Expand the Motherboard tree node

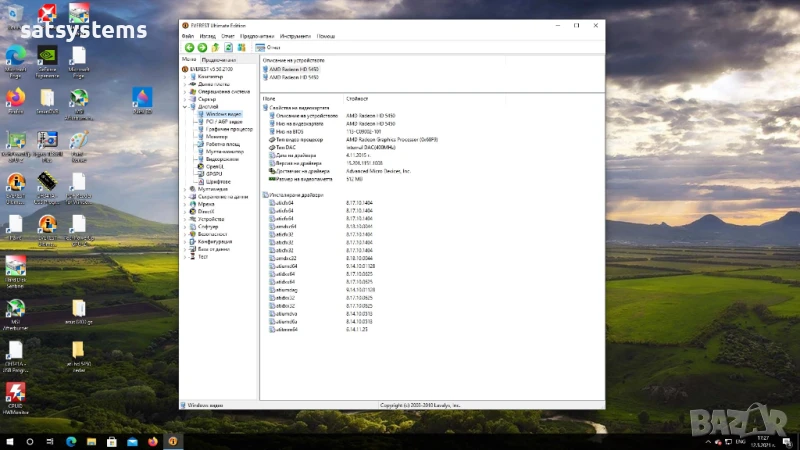pos(186,84)
